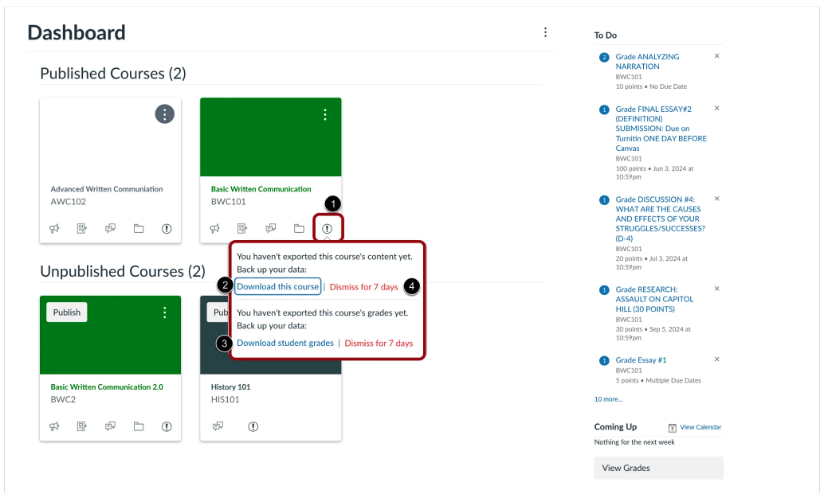Open Discussions icon on History 101 card
The image size is (834, 493).
click(218, 427)
